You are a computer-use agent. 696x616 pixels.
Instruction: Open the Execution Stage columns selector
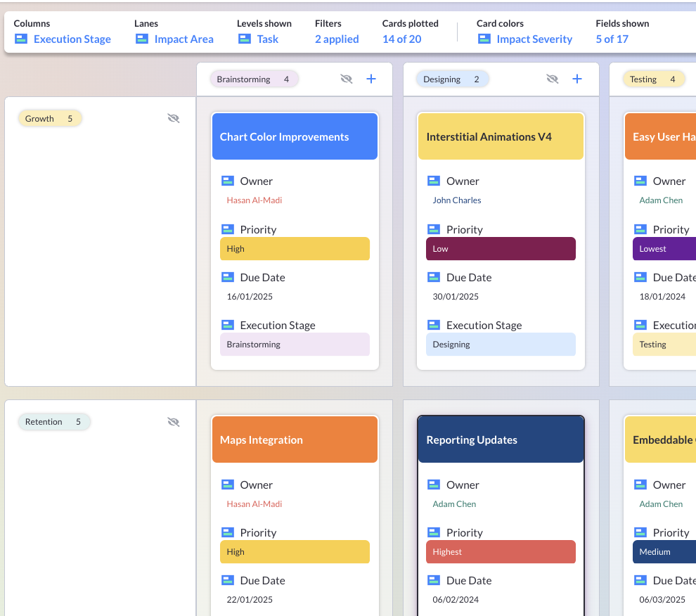click(72, 39)
